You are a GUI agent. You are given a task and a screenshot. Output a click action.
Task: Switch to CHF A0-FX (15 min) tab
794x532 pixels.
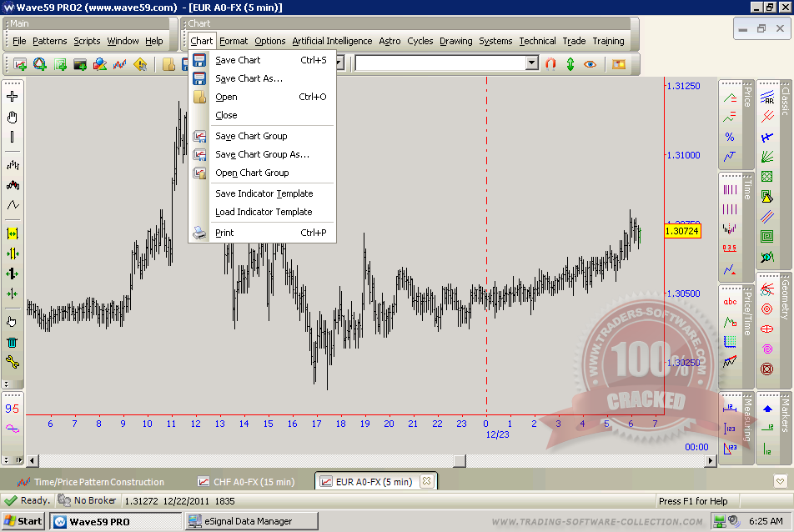(254, 482)
